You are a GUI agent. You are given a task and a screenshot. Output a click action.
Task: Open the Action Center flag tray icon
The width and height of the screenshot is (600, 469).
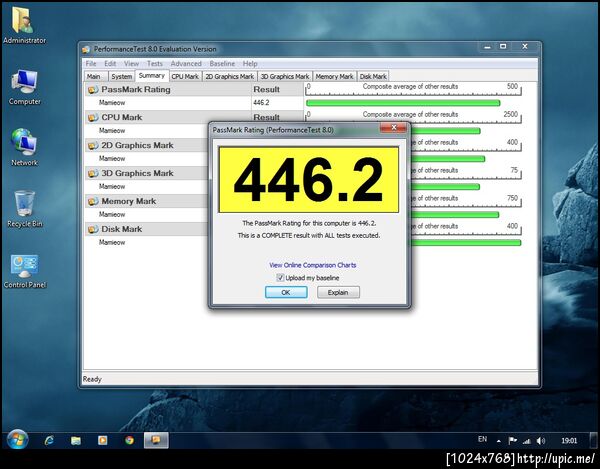(x=513, y=441)
